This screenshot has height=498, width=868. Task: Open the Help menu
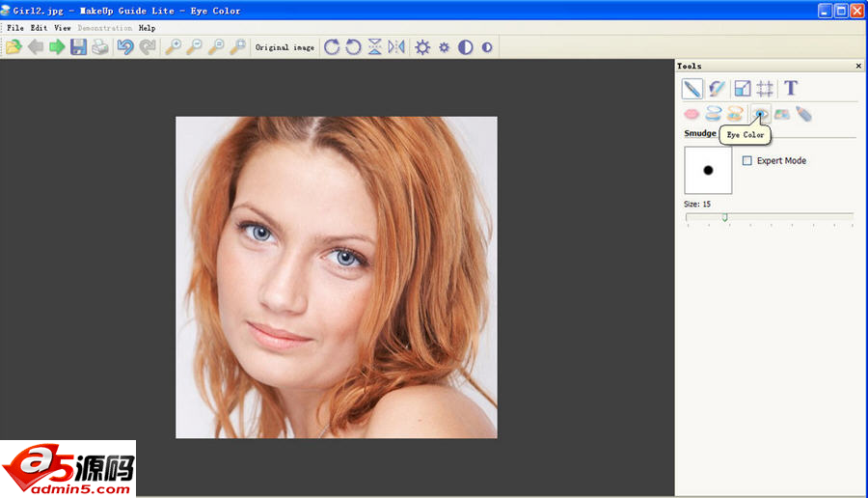point(147,28)
